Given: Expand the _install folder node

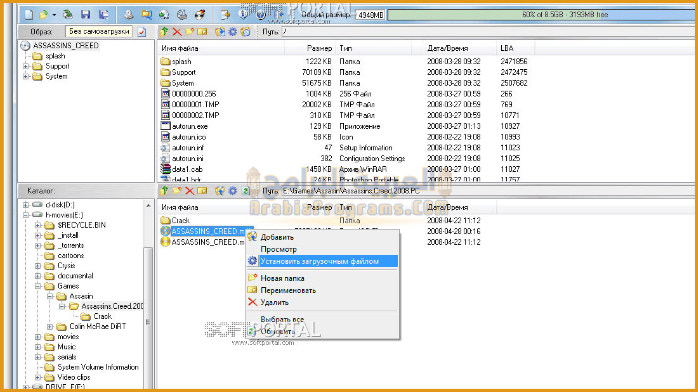Looking at the screenshot, I should click(x=38, y=235).
